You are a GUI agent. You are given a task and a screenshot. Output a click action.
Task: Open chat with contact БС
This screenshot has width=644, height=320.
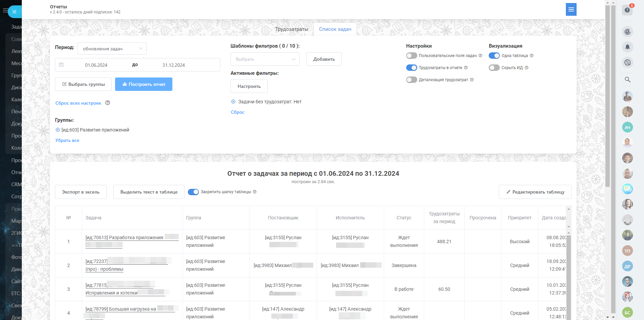coord(628,313)
